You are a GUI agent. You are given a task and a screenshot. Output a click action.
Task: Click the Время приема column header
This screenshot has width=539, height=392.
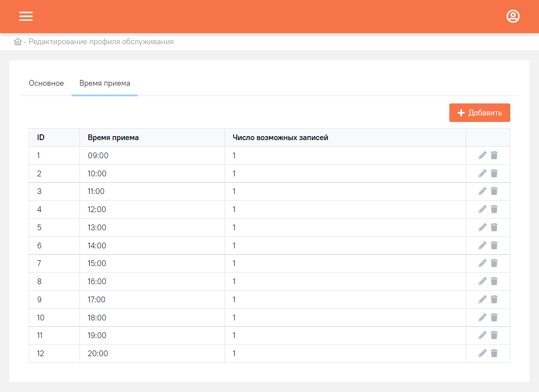pyautogui.click(x=152, y=137)
